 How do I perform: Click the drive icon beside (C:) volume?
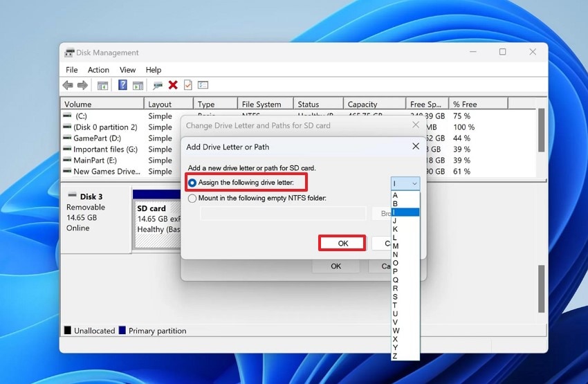pos(68,116)
